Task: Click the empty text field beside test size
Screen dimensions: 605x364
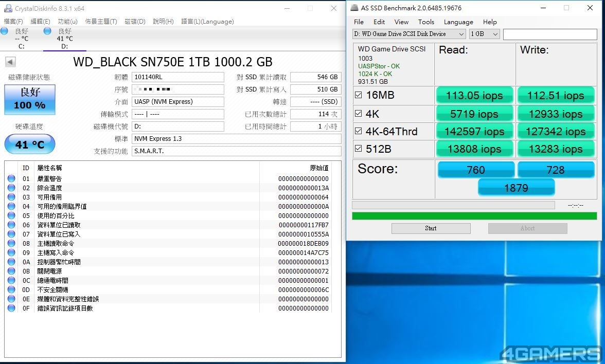Action: [x=550, y=34]
